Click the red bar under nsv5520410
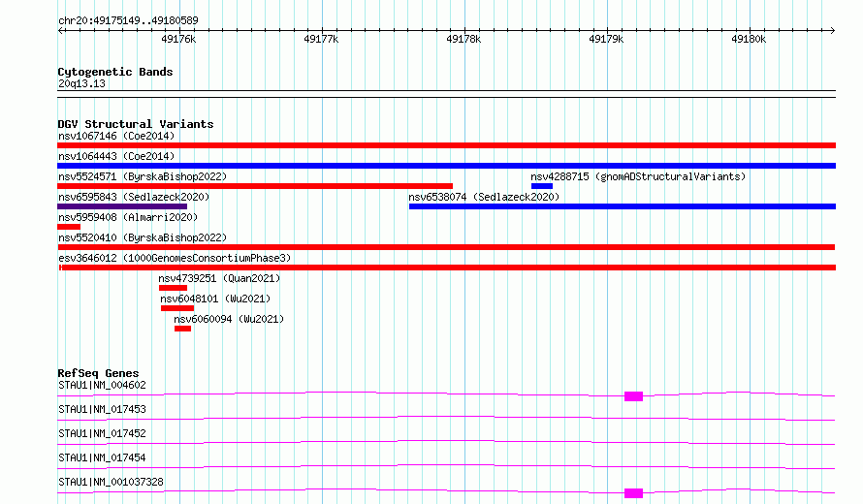Screen dimensions: 863x504 point(446,247)
